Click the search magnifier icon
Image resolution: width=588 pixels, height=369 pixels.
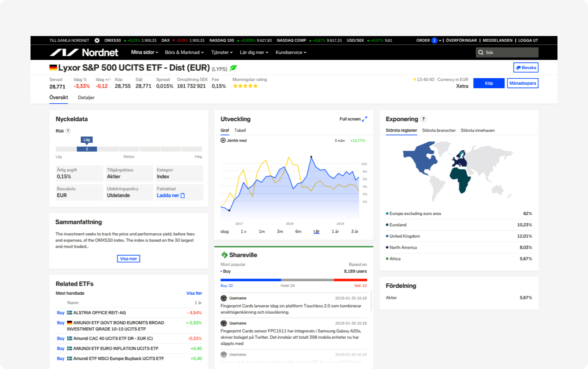(481, 52)
